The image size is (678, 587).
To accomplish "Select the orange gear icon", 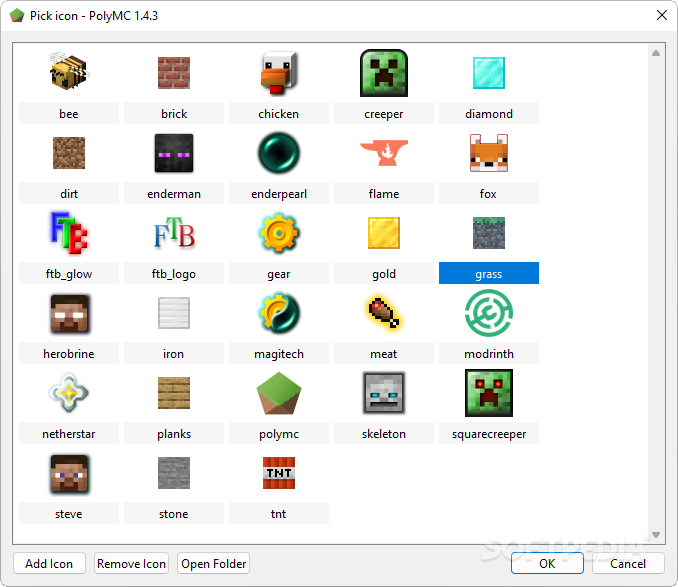I will coord(279,233).
